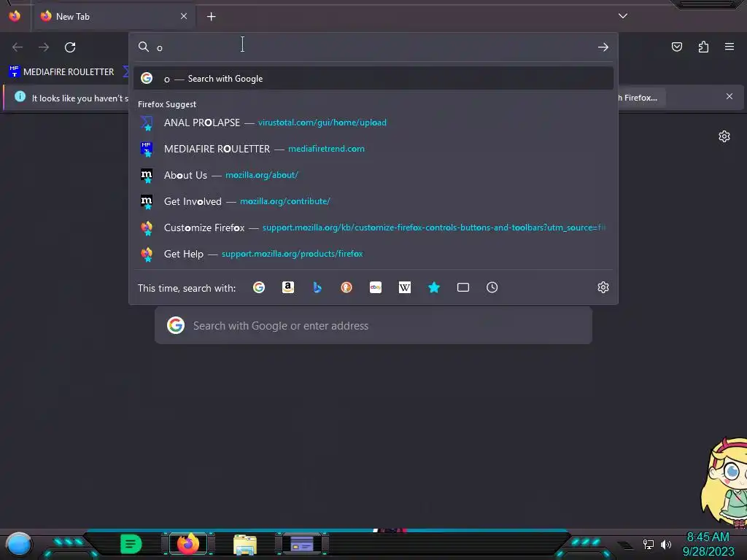
Task: Search this time with eBay icon
Action: (x=376, y=287)
